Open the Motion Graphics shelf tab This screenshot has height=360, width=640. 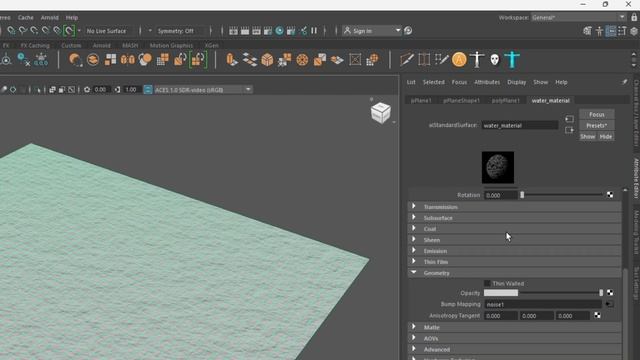click(x=171, y=45)
